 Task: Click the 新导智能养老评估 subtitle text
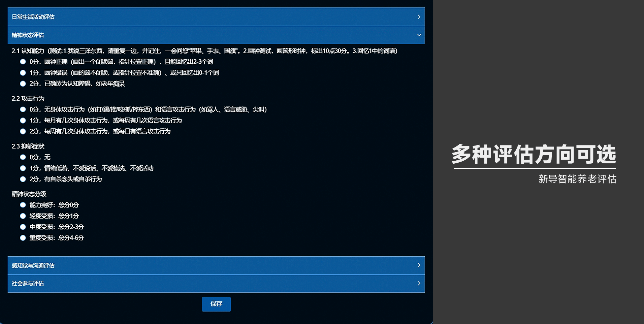(577, 179)
